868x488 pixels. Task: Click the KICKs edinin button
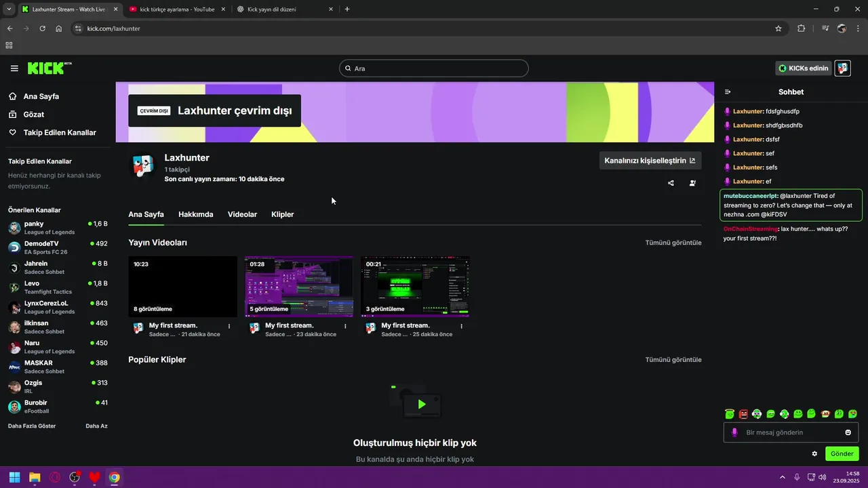point(804,68)
